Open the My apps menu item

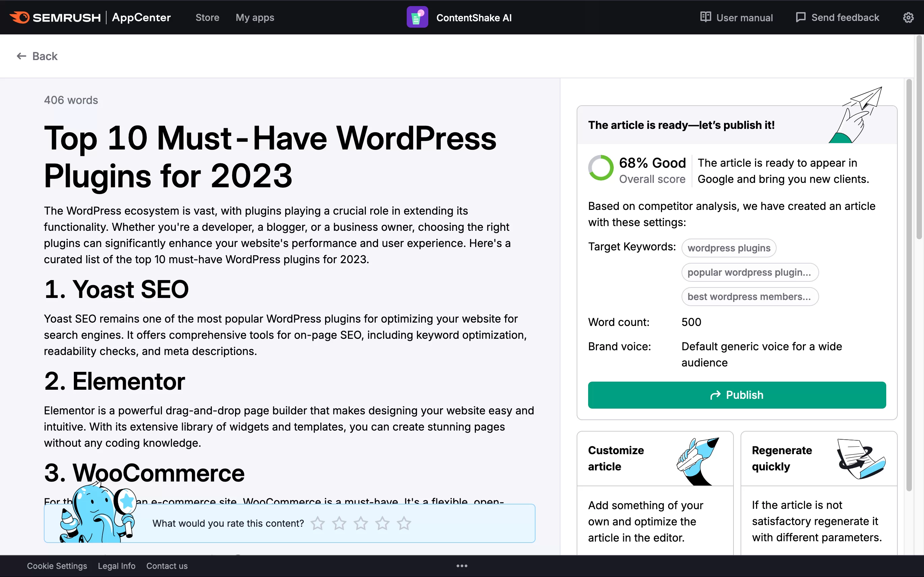pos(254,17)
